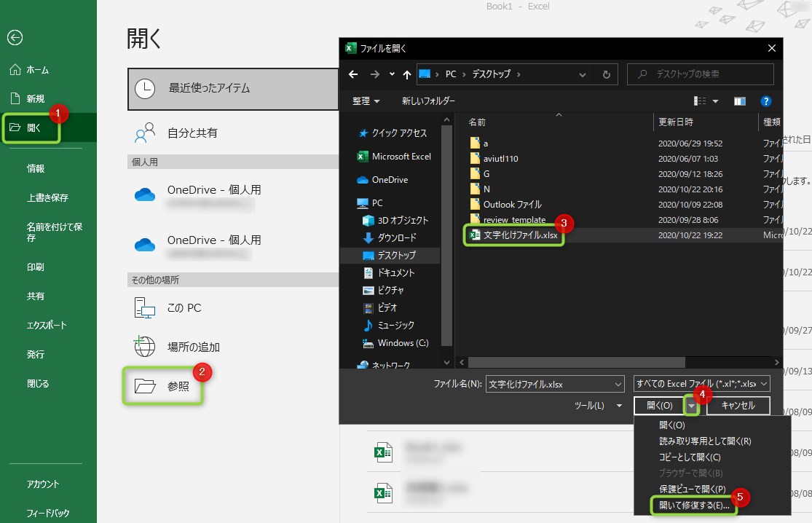Expand the address bar history dropdown
Screen dimensions: 812x523
583,74
